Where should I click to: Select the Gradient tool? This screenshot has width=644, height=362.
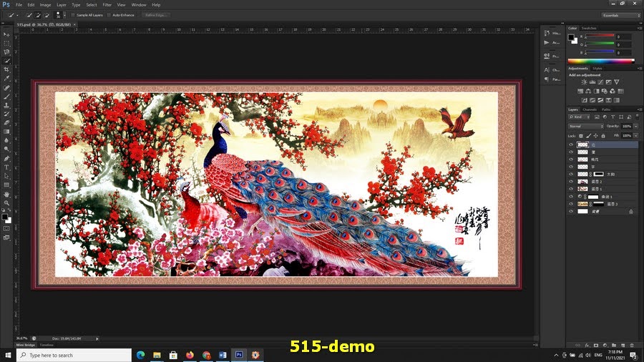[6, 132]
